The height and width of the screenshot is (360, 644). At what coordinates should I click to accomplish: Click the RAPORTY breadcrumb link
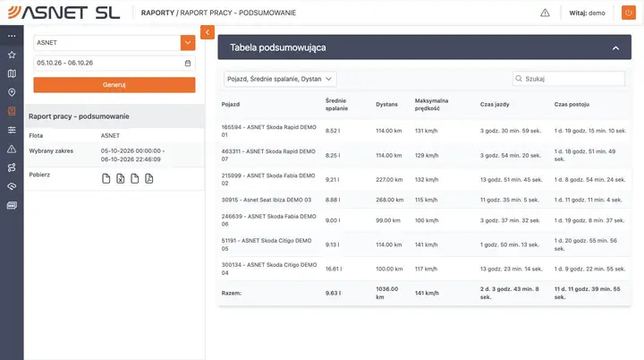click(x=157, y=13)
